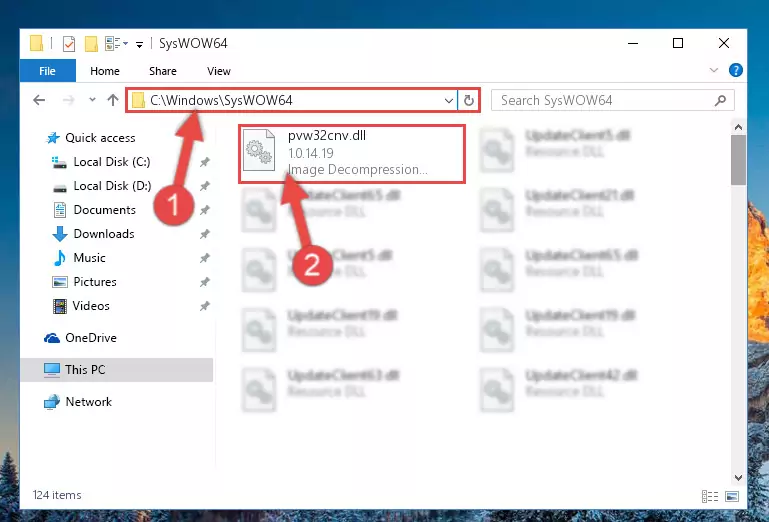
Task: Click the New folder icon in title bar
Action: [x=91, y=44]
